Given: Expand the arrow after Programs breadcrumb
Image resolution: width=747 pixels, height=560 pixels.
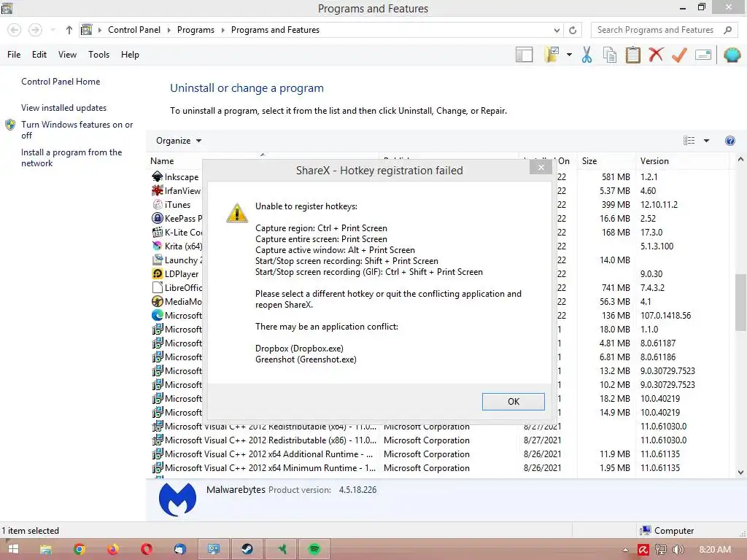Looking at the screenshot, I should tap(223, 31).
